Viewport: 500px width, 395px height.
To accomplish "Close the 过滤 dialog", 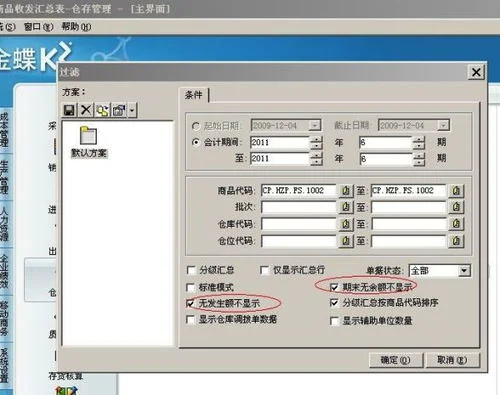I will coord(476,72).
